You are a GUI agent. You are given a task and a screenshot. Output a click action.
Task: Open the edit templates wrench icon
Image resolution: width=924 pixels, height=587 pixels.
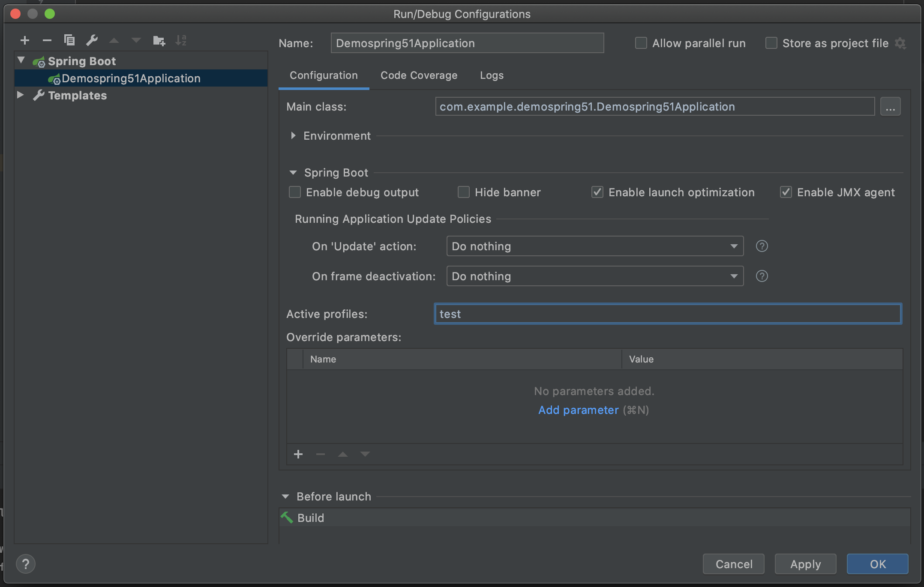[x=92, y=40]
